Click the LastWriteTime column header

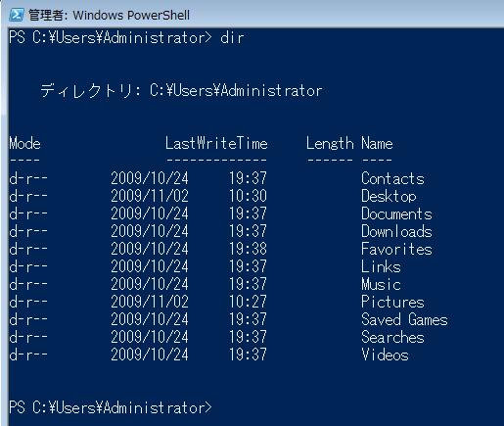click(216, 144)
